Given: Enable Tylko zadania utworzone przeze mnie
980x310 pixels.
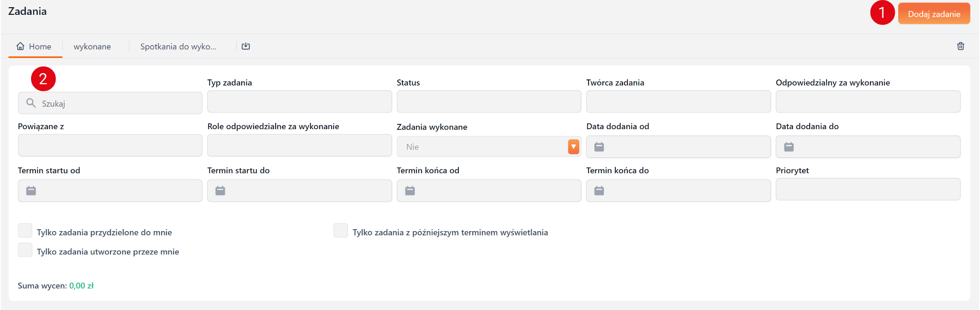Looking at the screenshot, I should tap(25, 250).
